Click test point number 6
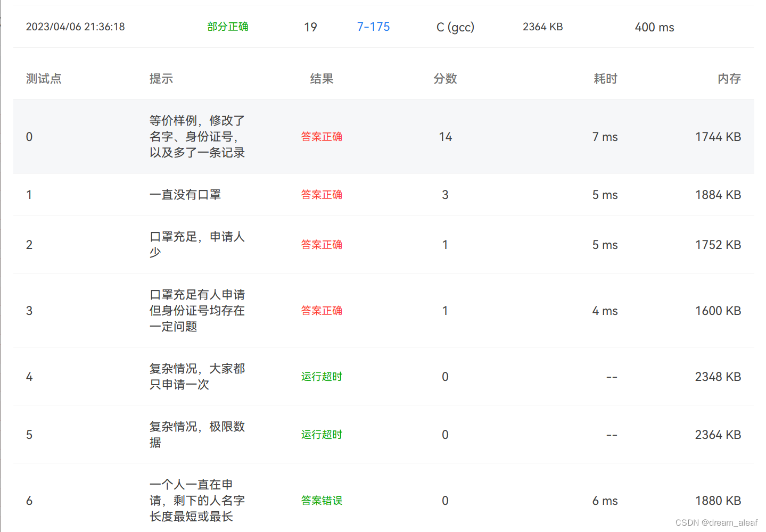 29,501
